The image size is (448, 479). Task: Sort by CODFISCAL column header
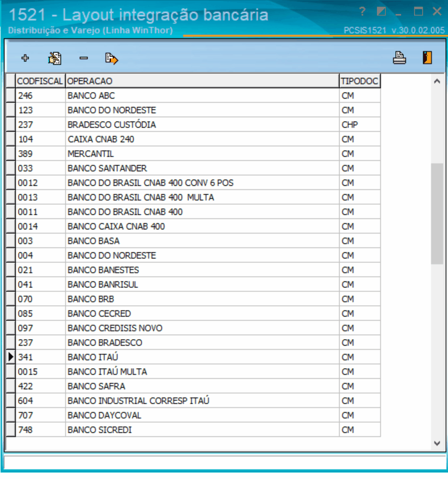point(40,81)
